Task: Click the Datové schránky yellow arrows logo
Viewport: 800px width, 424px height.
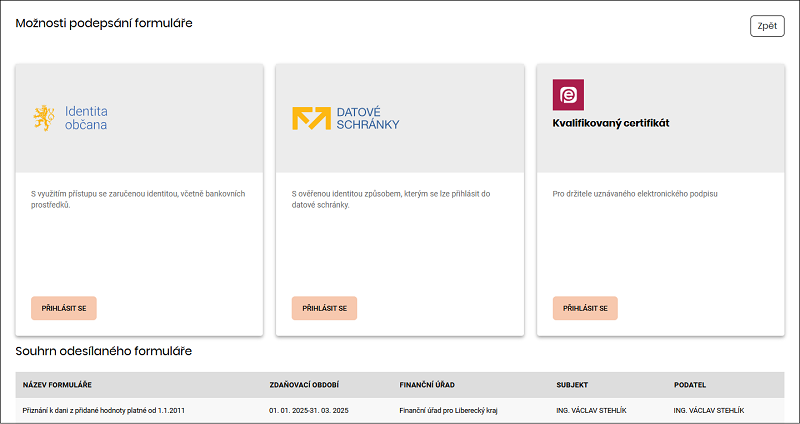Action: click(311, 118)
